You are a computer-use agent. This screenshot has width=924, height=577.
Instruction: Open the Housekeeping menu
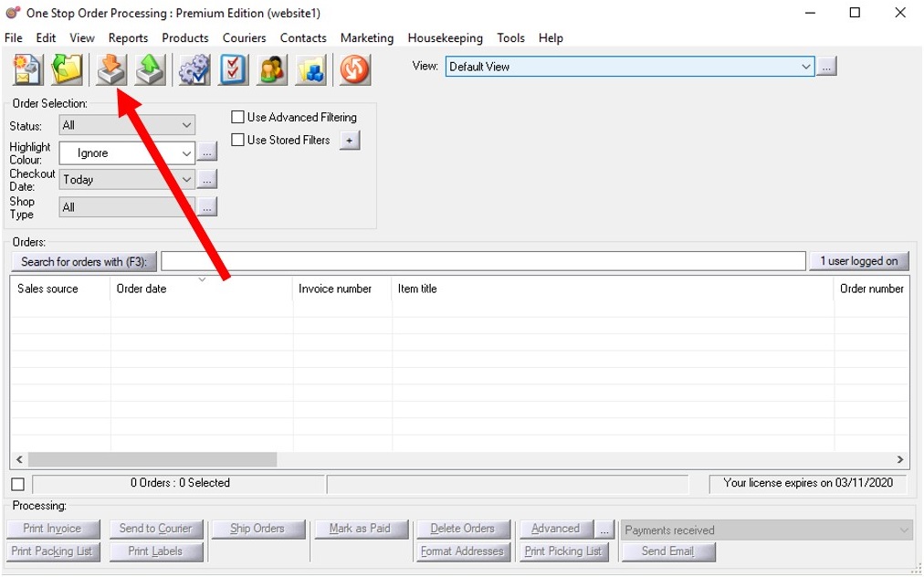445,37
